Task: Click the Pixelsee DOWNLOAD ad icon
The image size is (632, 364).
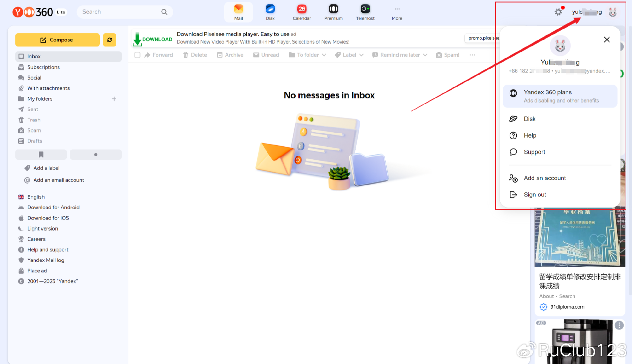Action: point(152,39)
